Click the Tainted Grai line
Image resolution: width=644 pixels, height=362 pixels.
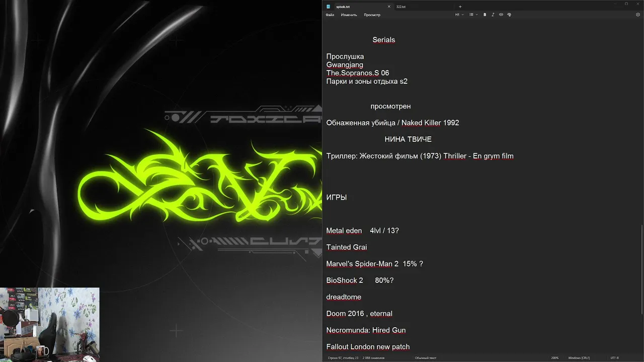(x=347, y=247)
